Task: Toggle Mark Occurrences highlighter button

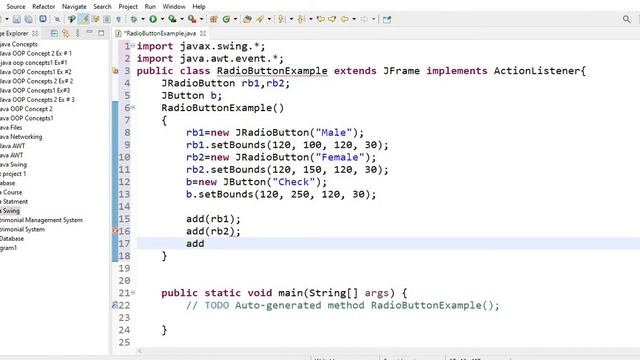Action: pos(84,19)
